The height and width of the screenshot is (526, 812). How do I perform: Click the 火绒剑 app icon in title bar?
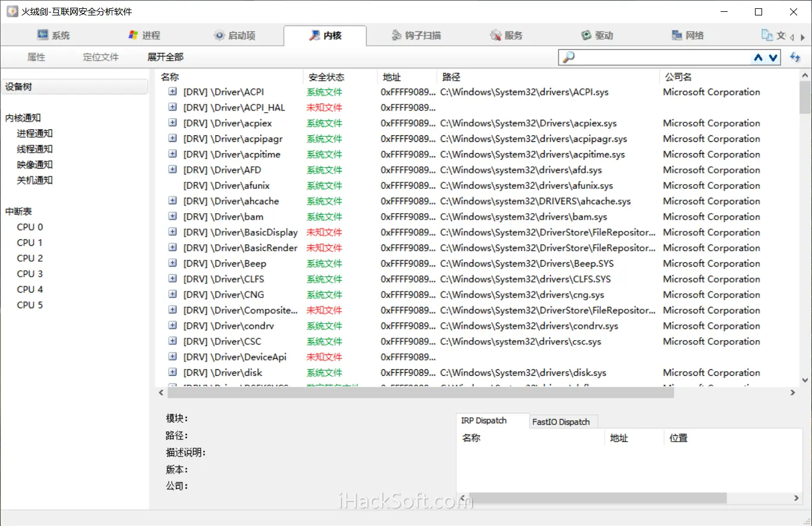12,11
